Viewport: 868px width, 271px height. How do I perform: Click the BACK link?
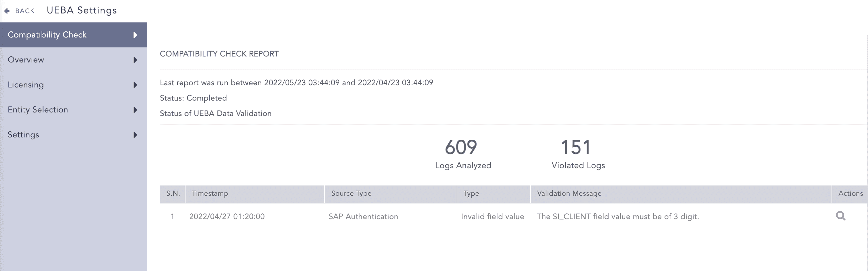tap(25, 11)
